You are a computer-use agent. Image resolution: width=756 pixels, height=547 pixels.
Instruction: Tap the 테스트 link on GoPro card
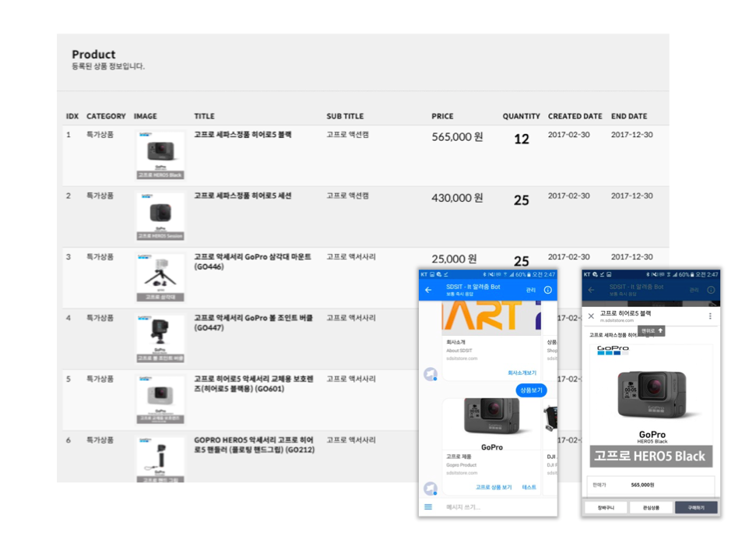click(529, 487)
